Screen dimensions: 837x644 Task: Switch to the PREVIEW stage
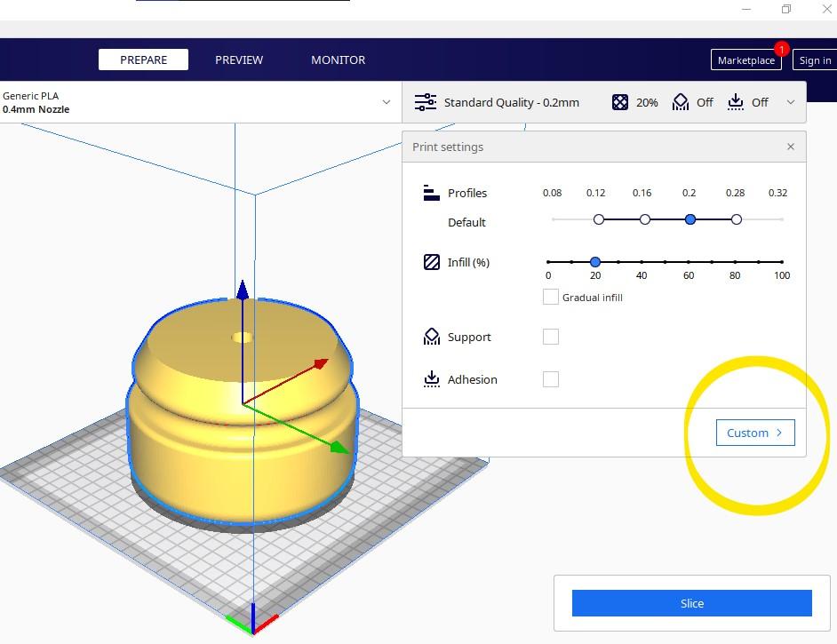(239, 60)
